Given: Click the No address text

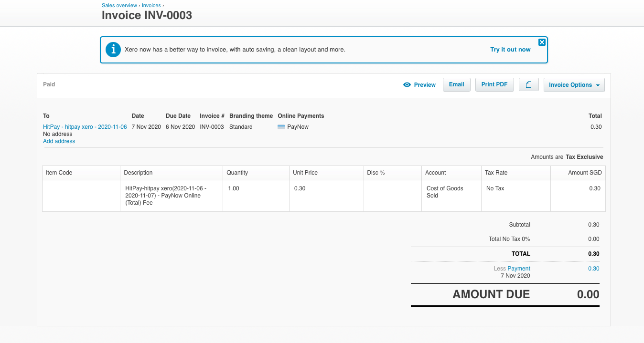Looking at the screenshot, I should [x=57, y=134].
